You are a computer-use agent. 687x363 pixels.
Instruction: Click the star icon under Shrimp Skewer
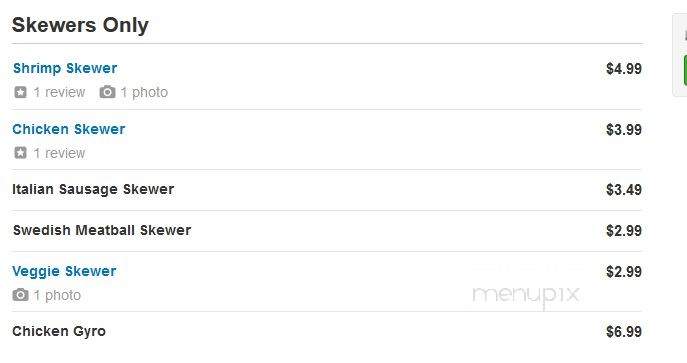[x=20, y=92]
